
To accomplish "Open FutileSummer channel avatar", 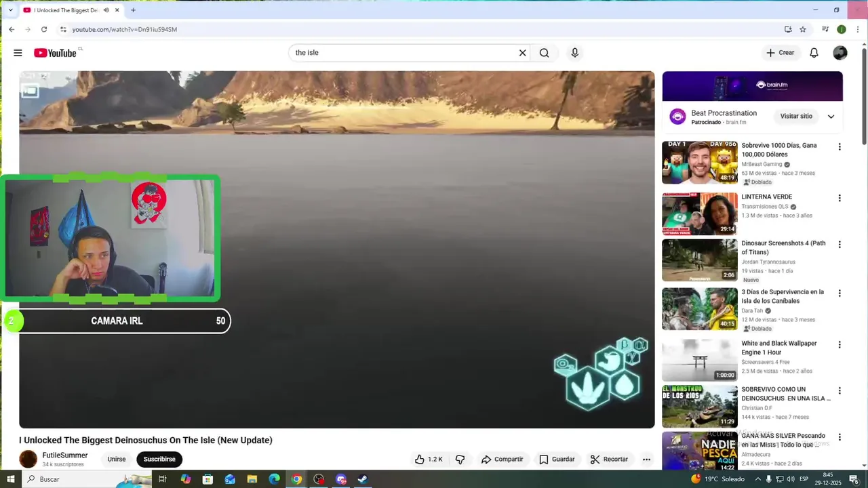I will [x=28, y=459].
